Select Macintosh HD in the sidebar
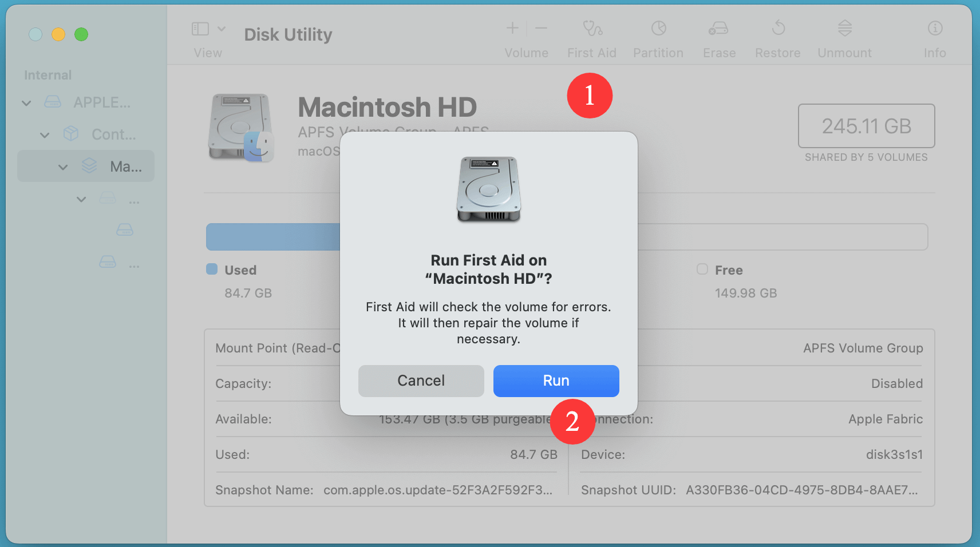 coord(119,167)
